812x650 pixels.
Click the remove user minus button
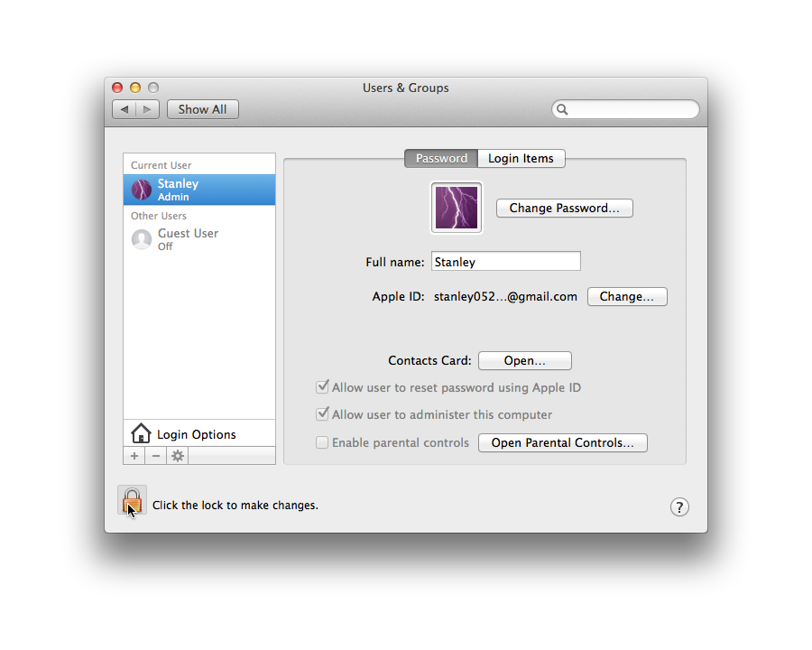pos(156,456)
